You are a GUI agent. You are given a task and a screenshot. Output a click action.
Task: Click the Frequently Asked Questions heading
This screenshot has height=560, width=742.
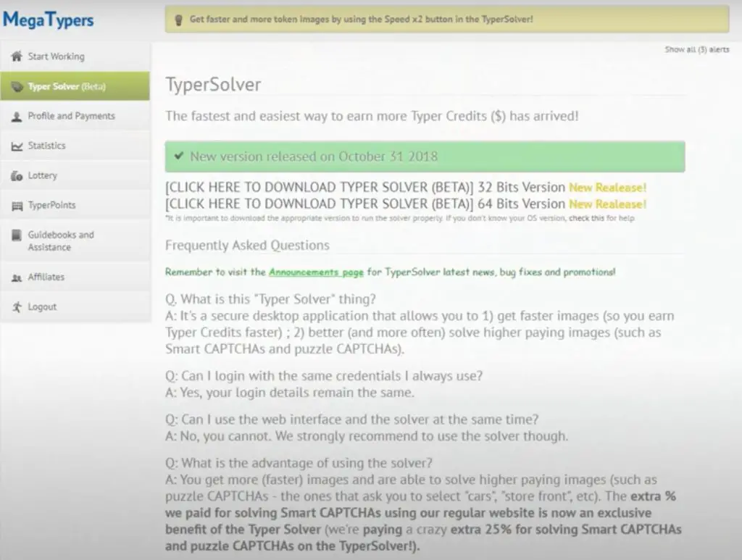[247, 245]
